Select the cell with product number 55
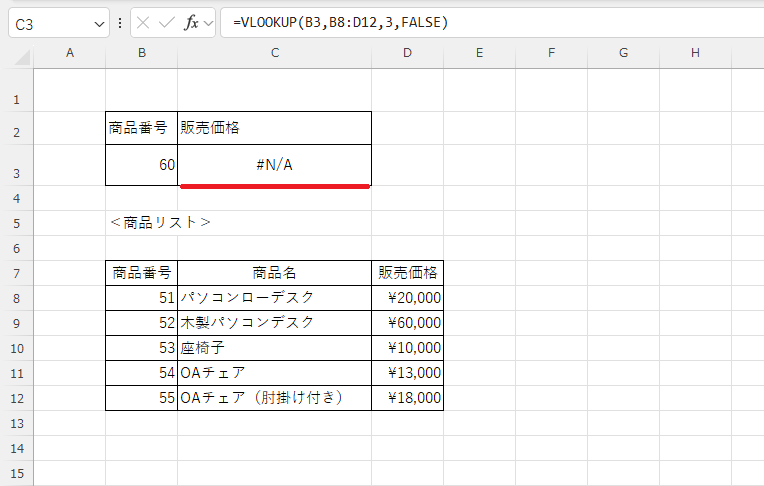Screen dimensions: 764x486 pyautogui.click(x=141, y=398)
